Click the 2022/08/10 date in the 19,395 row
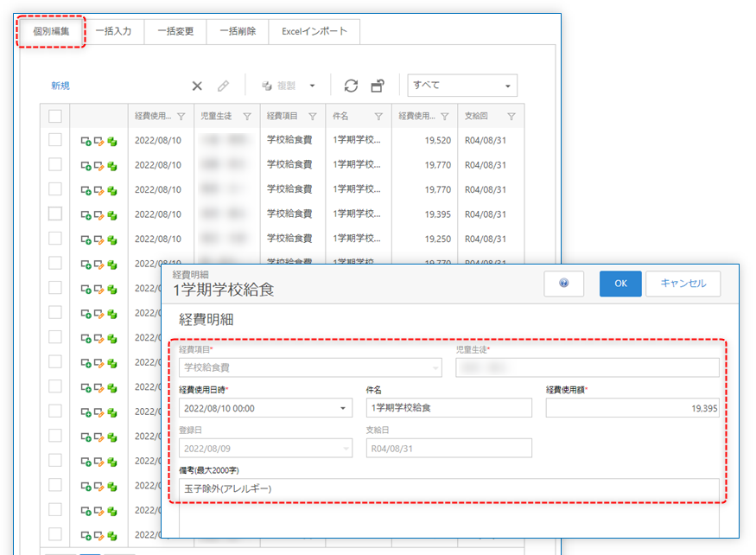The height and width of the screenshot is (555, 756). (157, 214)
